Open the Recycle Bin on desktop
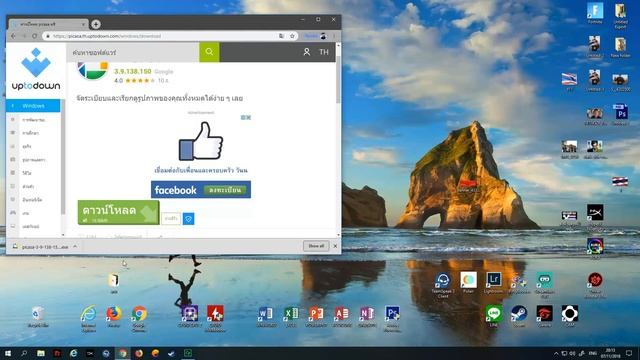 (x=38, y=317)
